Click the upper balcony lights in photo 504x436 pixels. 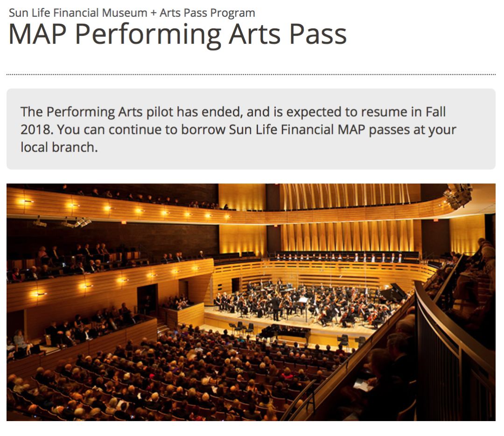point(122,208)
